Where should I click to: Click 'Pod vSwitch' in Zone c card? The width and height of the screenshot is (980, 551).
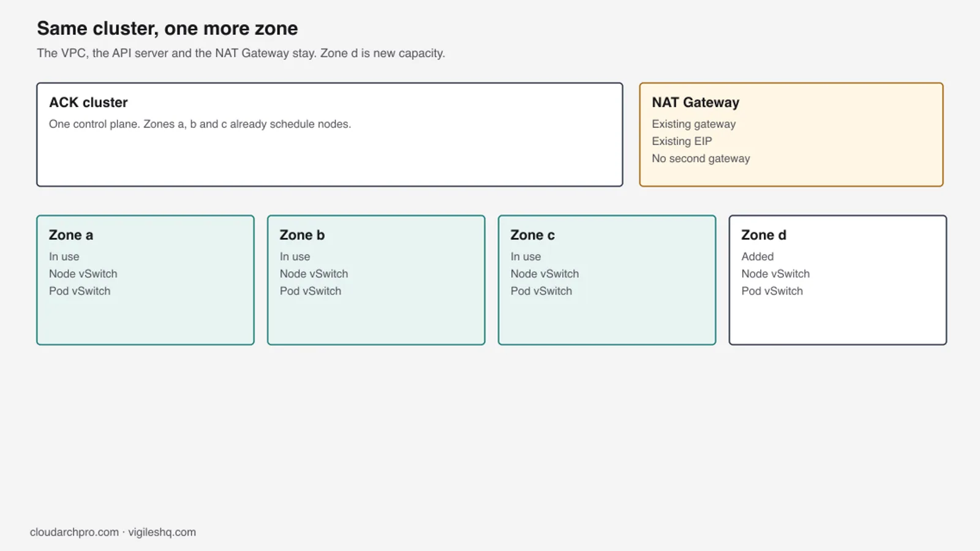click(x=541, y=291)
